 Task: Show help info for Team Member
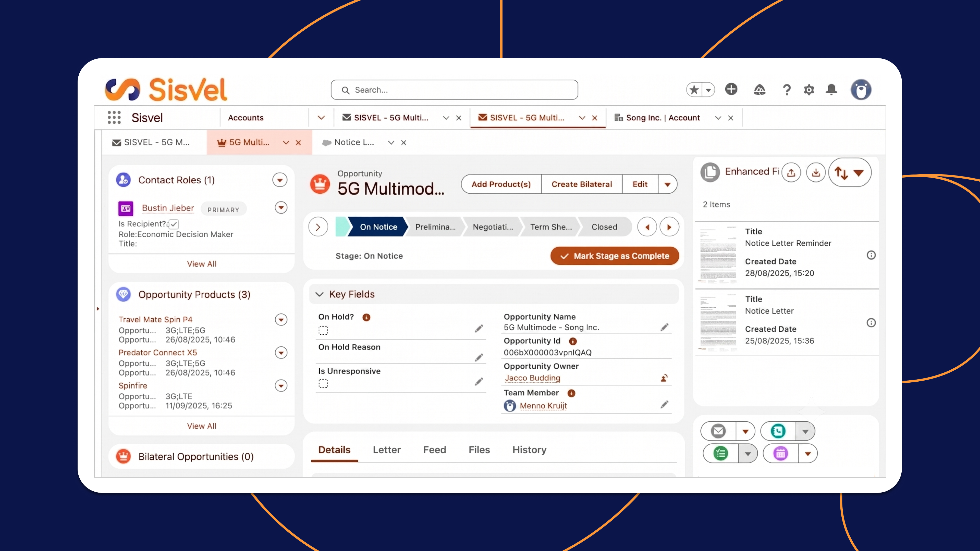point(571,393)
